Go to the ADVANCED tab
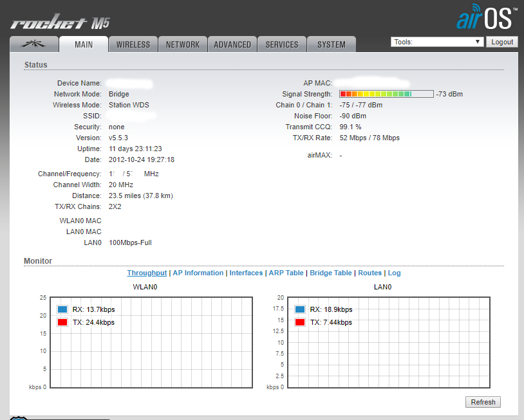This screenshot has width=524, height=420. pos(232,44)
